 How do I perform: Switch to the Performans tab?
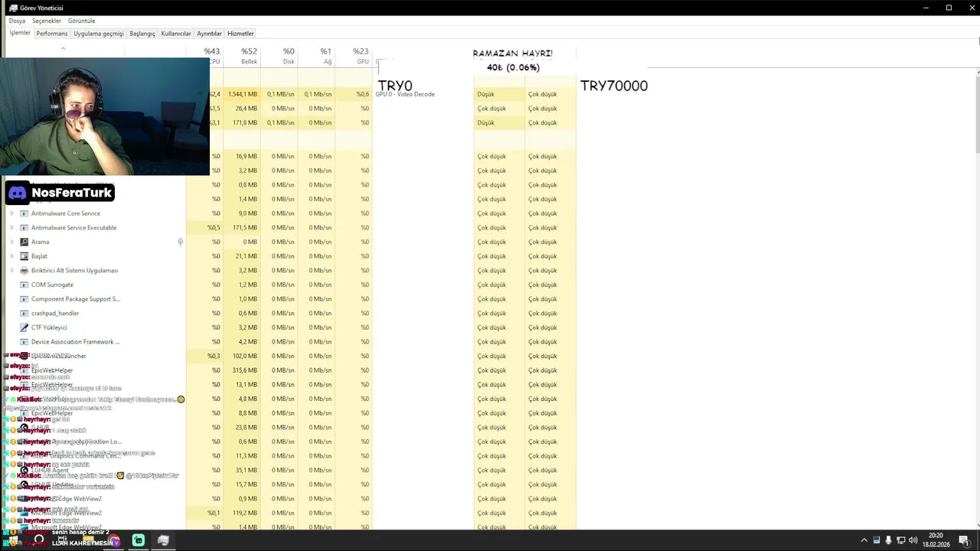coord(52,34)
